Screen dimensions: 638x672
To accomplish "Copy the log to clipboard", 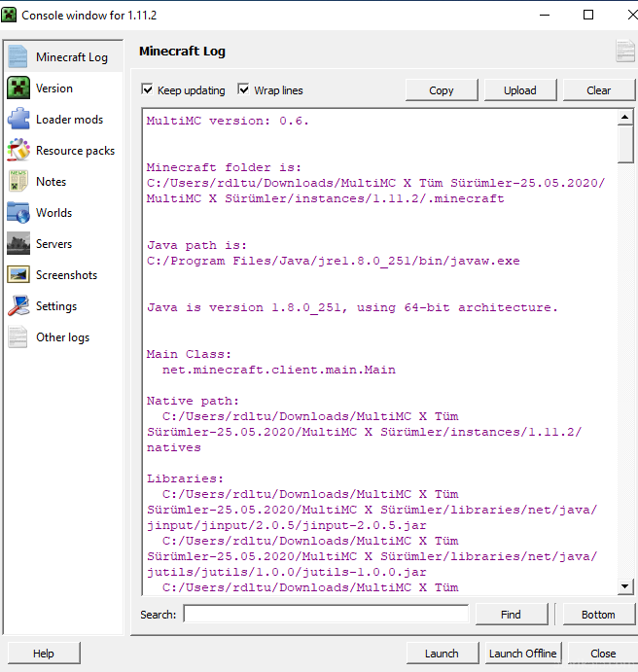I will (442, 90).
